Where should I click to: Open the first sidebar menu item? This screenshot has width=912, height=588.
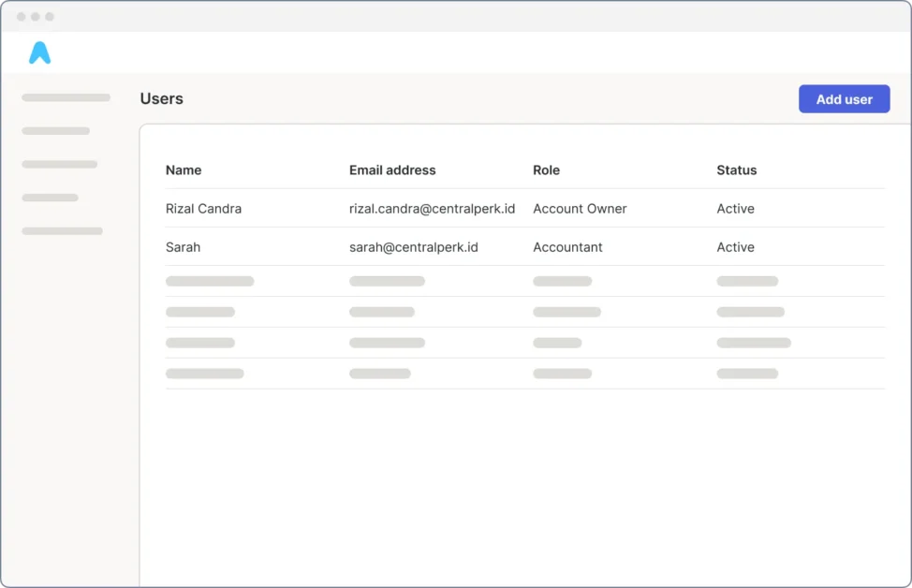pyautogui.click(x=66, y=97)
